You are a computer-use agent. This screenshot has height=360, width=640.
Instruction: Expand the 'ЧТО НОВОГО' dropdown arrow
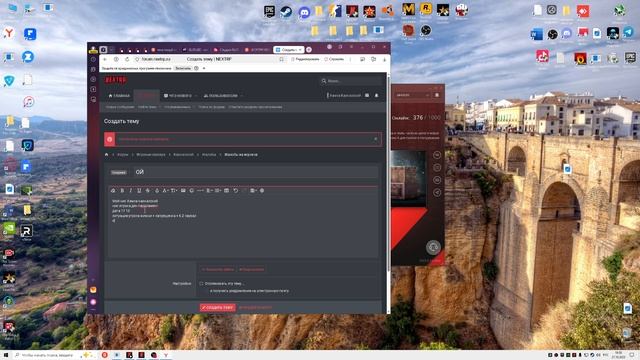(x=196, y=96)
